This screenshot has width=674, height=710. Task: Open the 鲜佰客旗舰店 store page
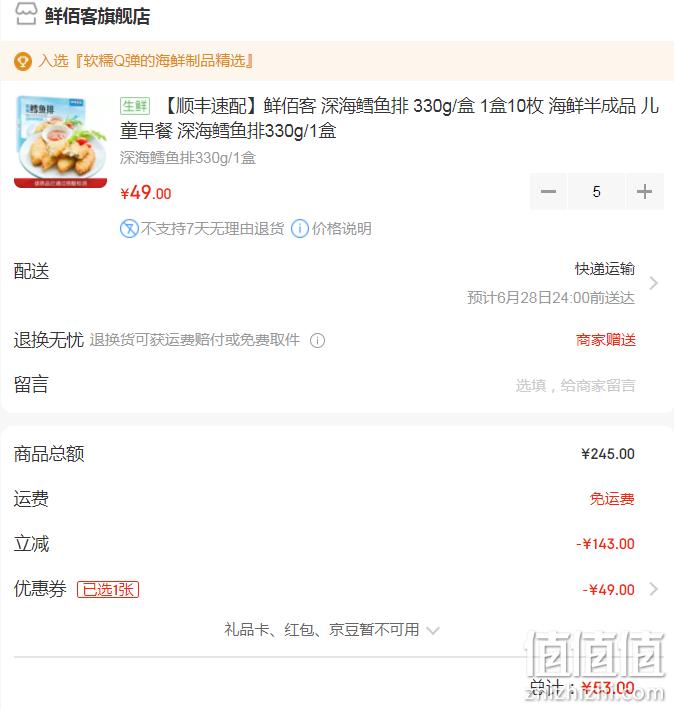[97, 16]
